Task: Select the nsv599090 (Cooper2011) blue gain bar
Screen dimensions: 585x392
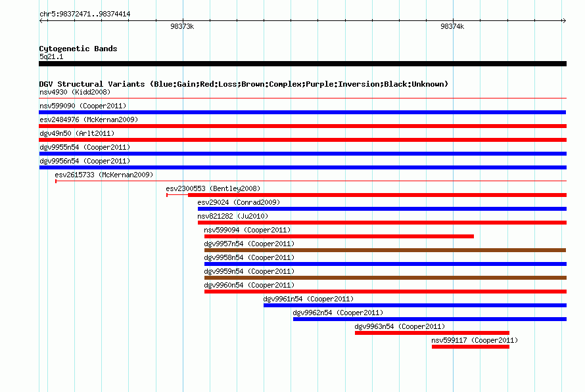Action: point(302,112)
